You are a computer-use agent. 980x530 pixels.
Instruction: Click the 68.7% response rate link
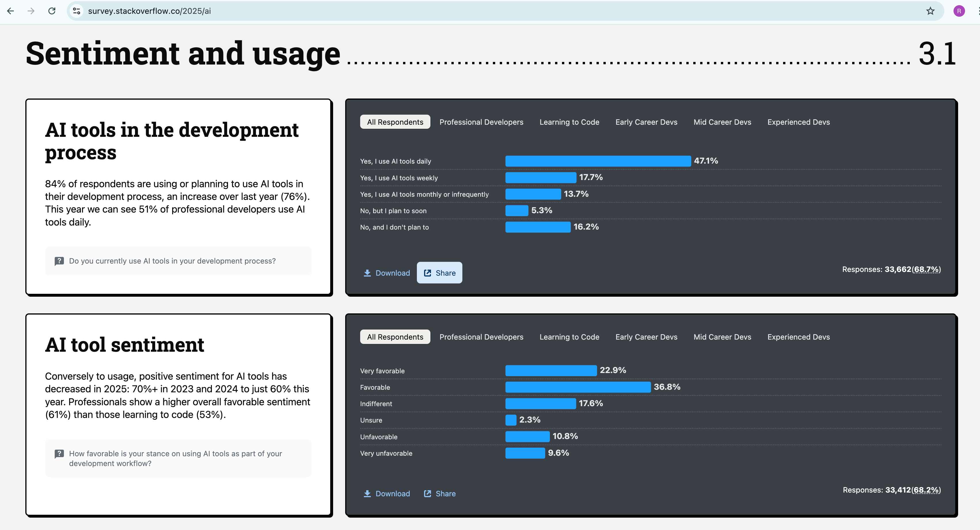927,270
